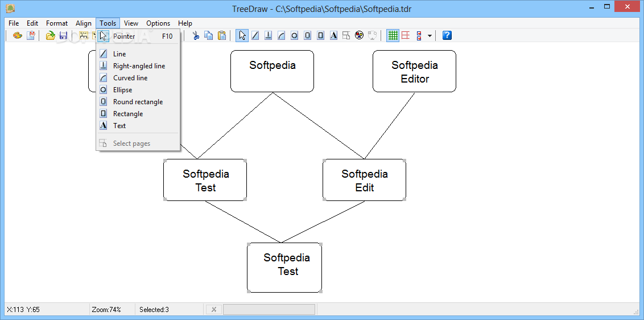Viewport: 644px width, 320px height.
Task: Open the Options menu
Action: coord(158,23)
